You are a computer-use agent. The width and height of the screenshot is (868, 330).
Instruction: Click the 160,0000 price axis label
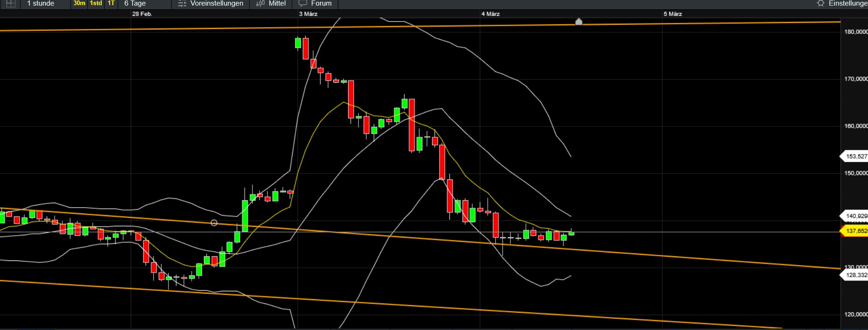tap(856, 126)
